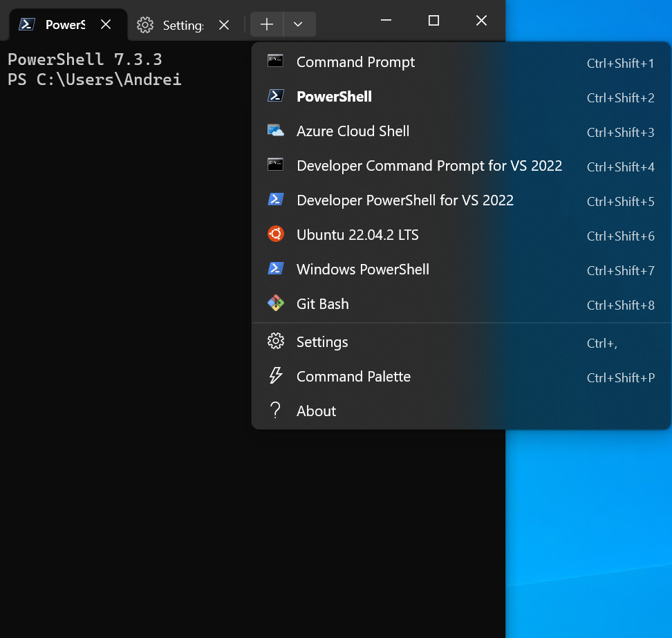Open Azure Cloud Shell profile
672x638 pixels.
[x=460, y=131]
